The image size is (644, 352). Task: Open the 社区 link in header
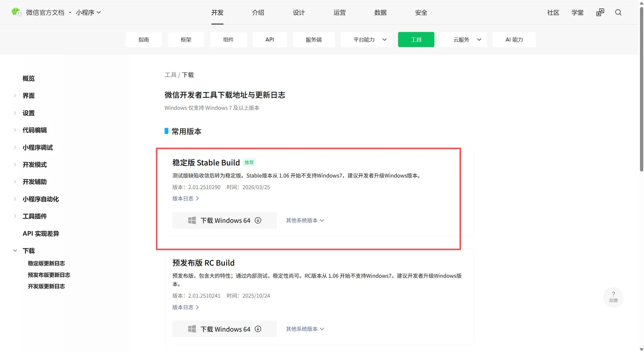pyautogui.click(x=553, y=12)
